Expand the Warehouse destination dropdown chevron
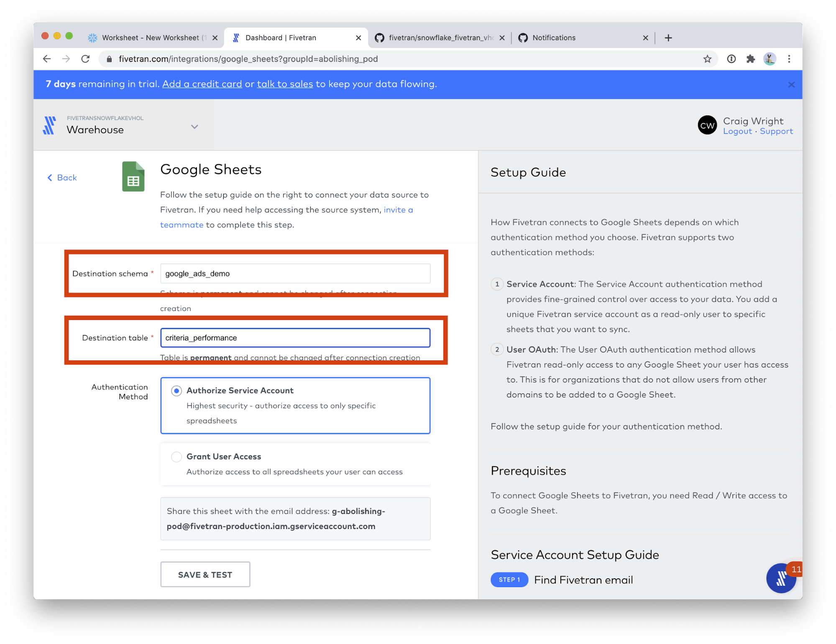 pyautogui.click(x=194, y=127)
